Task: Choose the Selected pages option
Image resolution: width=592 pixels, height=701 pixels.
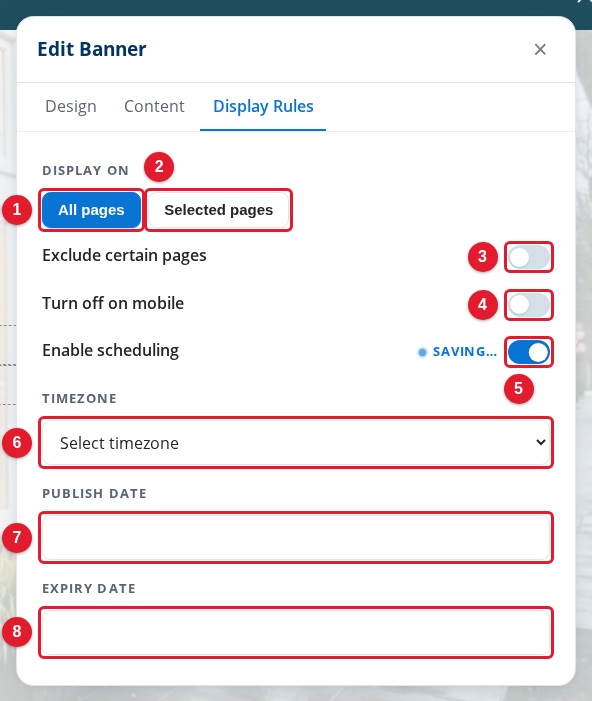Action: coord(219,210)
